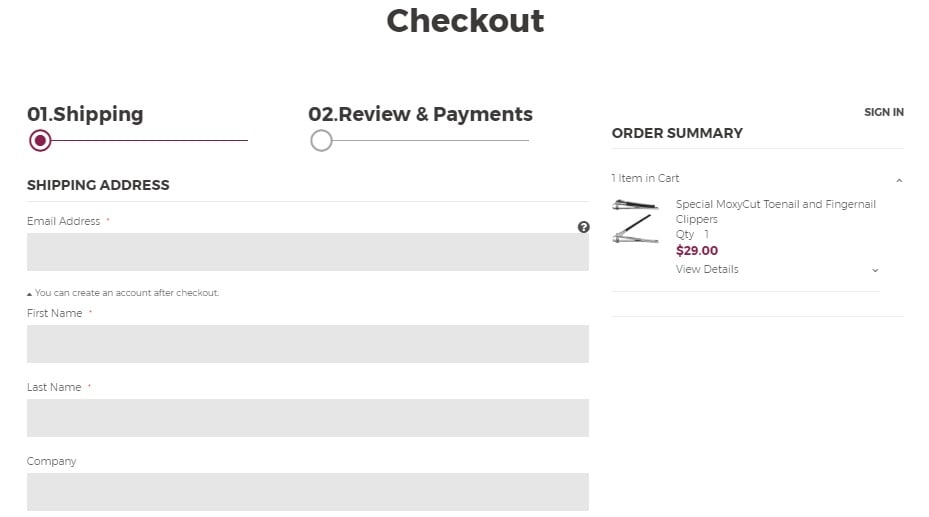Open the 02.Review & Payments step heading
The image size is (929, 517).
[x=421, y=114]
